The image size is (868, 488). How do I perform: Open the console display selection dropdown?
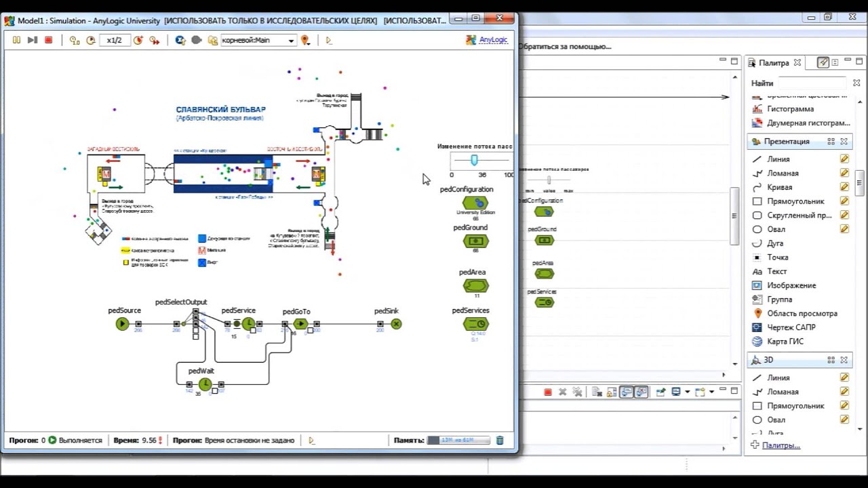pyautogui.click(x=687, y=392)
